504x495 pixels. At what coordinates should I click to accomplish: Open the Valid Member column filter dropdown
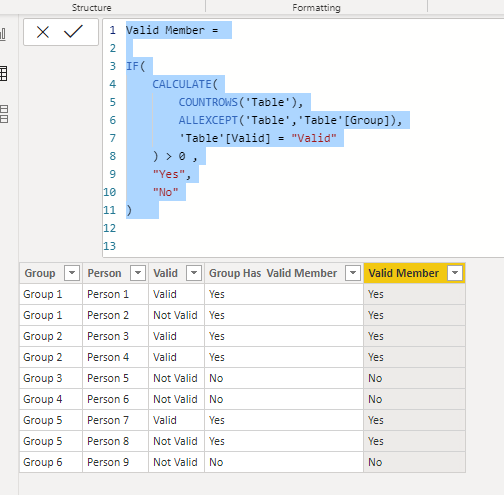point(455,273)
